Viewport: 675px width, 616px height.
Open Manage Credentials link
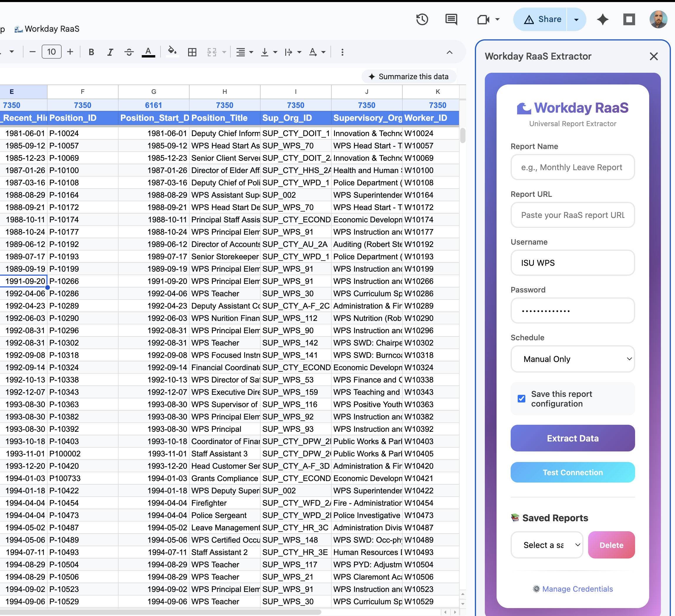(577, 589)
